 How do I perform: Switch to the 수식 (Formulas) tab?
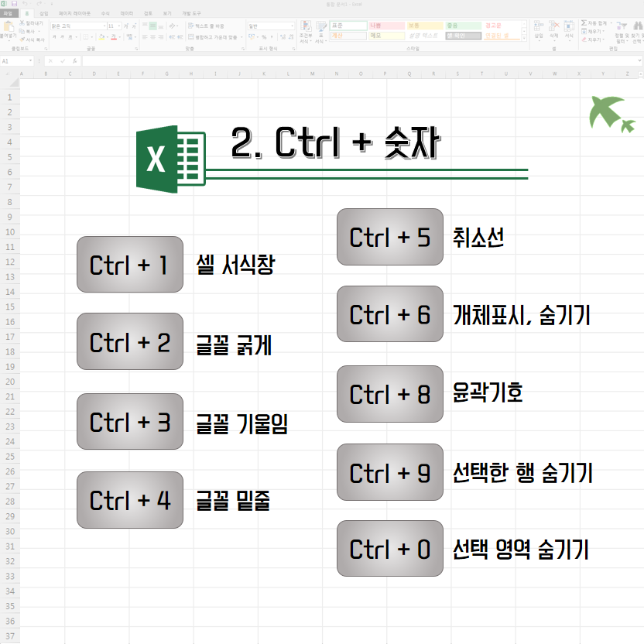pos(105,13)
